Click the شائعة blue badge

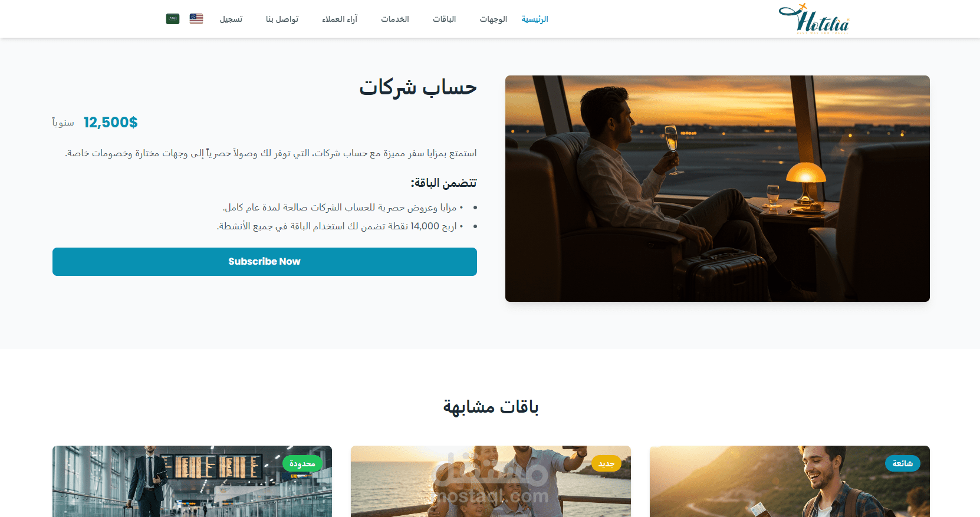tap(903, 463)
